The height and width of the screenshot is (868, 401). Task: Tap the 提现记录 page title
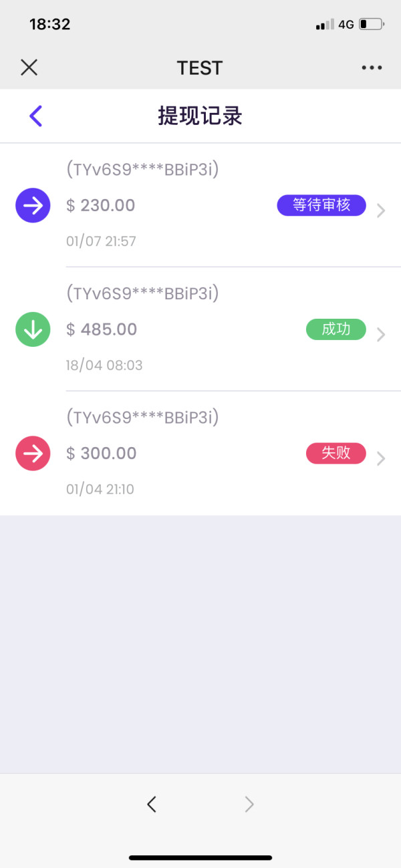(200, 116)
